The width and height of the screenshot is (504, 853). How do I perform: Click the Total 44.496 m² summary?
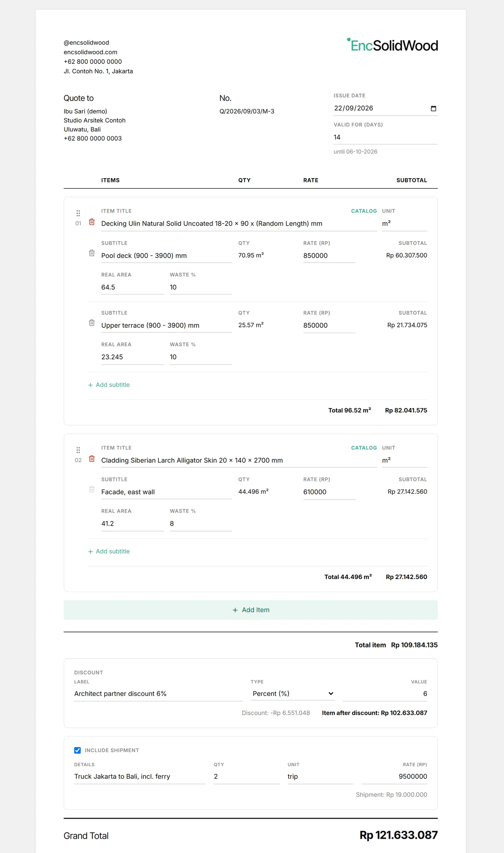click(x=348, y=577)
